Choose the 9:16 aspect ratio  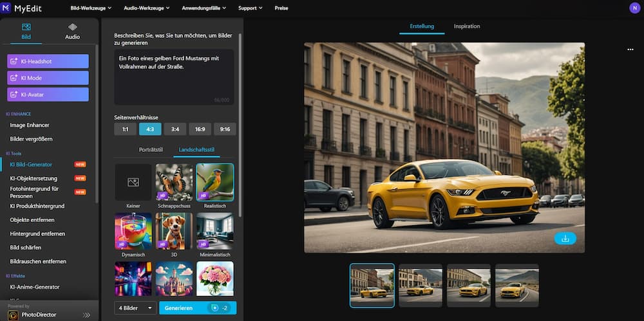click(x=225, y=129)
